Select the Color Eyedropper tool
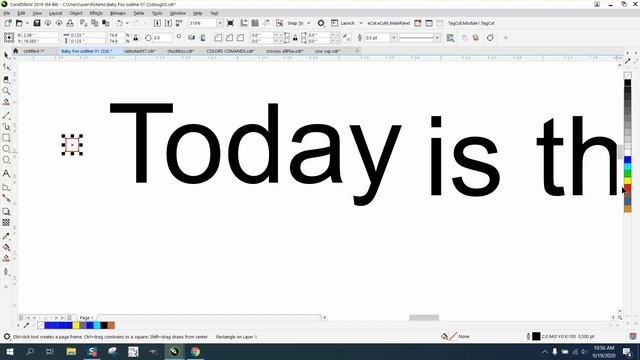This screenshot has width=640, height=360. click(x=6, y=236)
